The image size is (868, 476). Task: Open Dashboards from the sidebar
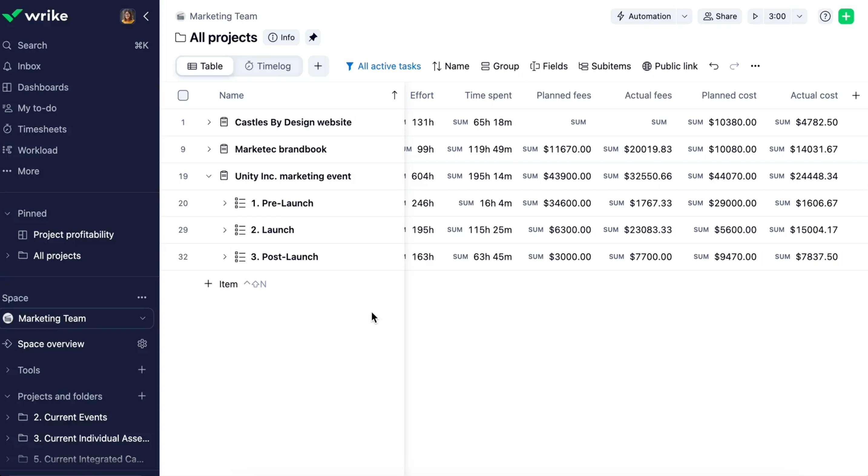pos(43,87)
